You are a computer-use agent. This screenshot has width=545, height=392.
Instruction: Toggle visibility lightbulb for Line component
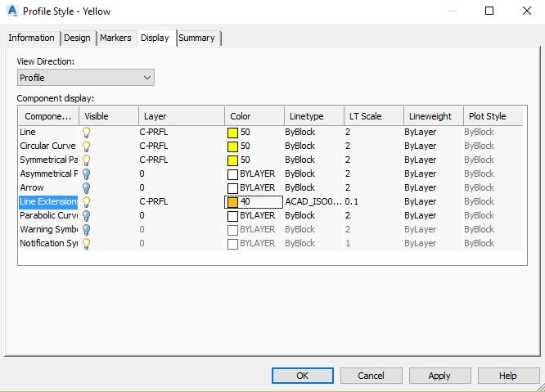[86, 133]
